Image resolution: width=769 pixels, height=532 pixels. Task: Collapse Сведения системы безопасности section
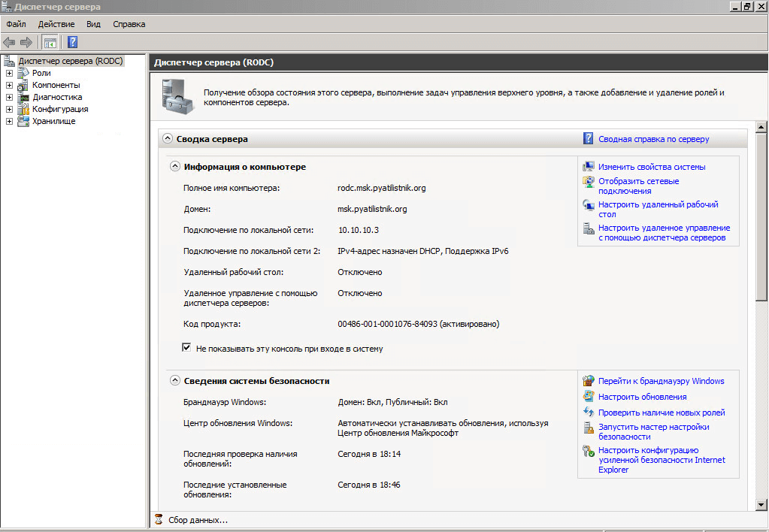pyautogui.click(x=174, y=381)
